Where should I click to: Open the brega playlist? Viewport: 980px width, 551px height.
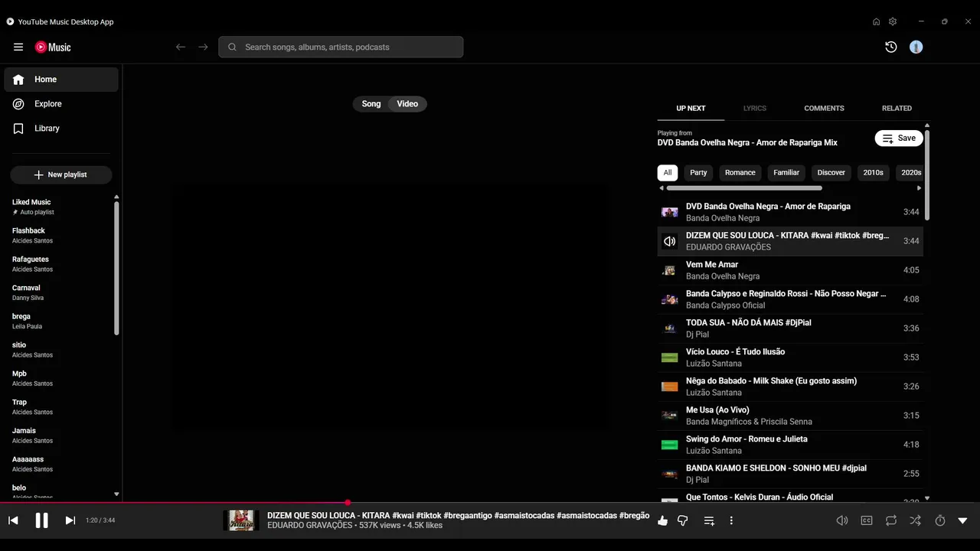tap(60, 321)
